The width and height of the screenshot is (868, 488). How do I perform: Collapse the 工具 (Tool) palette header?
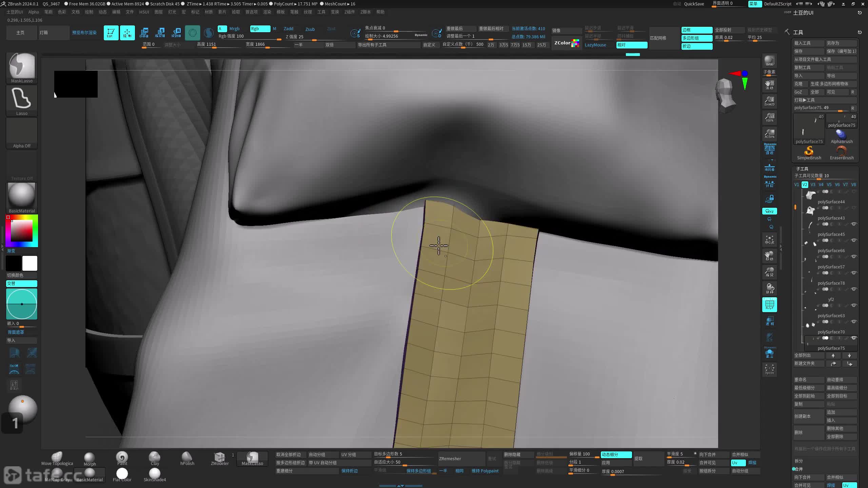(798, 32)
